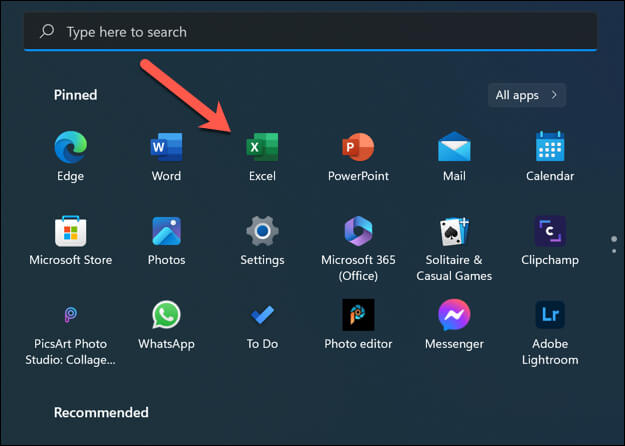Open the Photos app icon
Image resolution: width=625 pixels, height=446 pixels.
(x=166, y=231)
